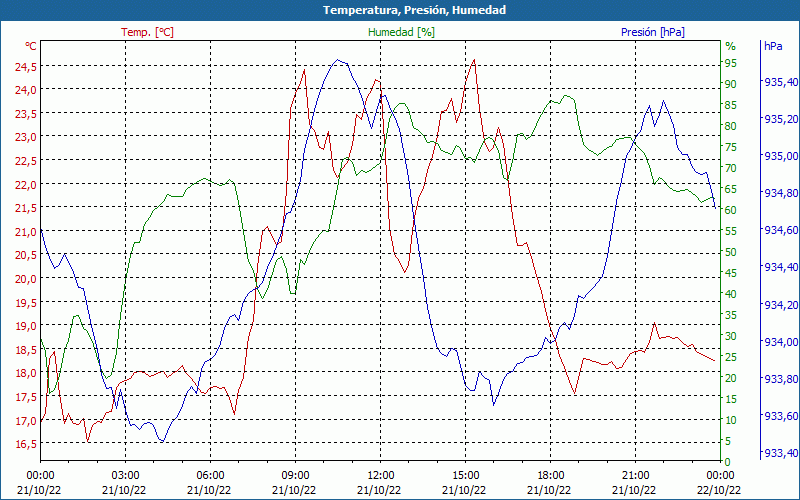800x500 pixels.
Task: Click the 40 humidity axis value
Action: coord(731,294)
